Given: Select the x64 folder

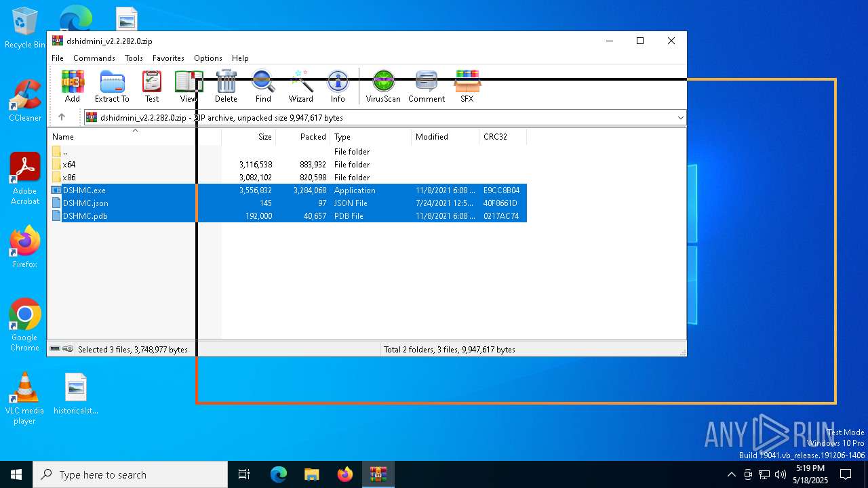Looking at the screenshot, I should pos(288,165).
